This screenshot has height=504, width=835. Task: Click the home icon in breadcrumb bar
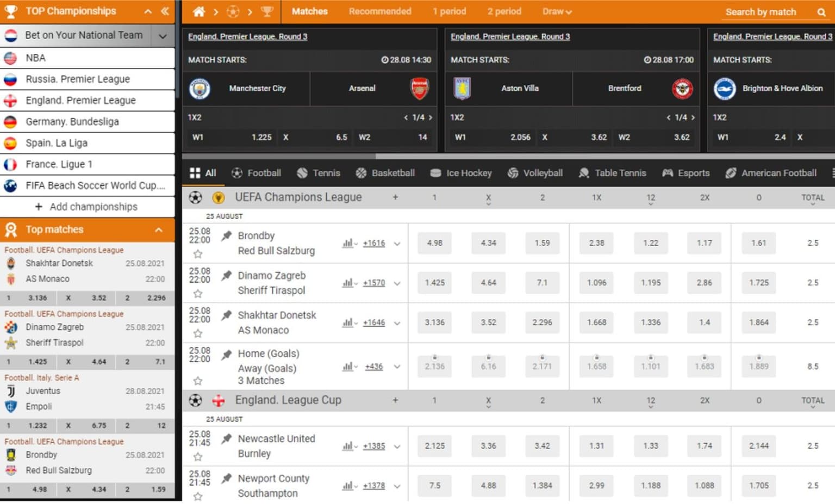[199, 11]
